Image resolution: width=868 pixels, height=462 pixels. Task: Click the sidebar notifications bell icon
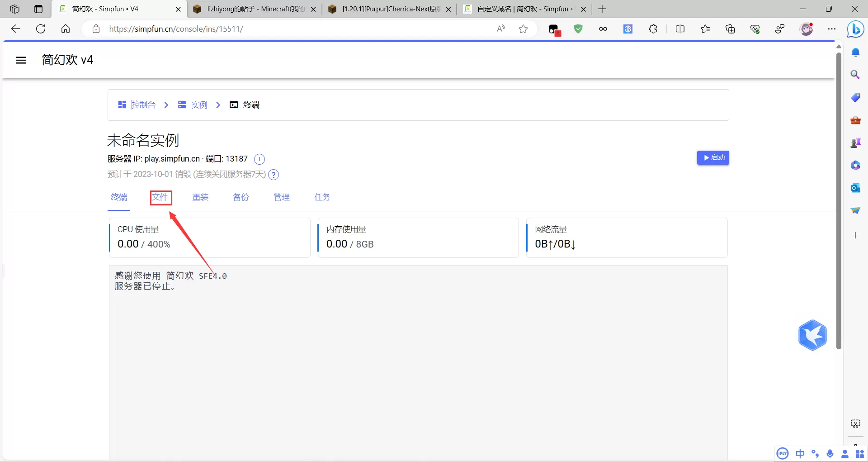pyautogui.click(x=855, y=52)
